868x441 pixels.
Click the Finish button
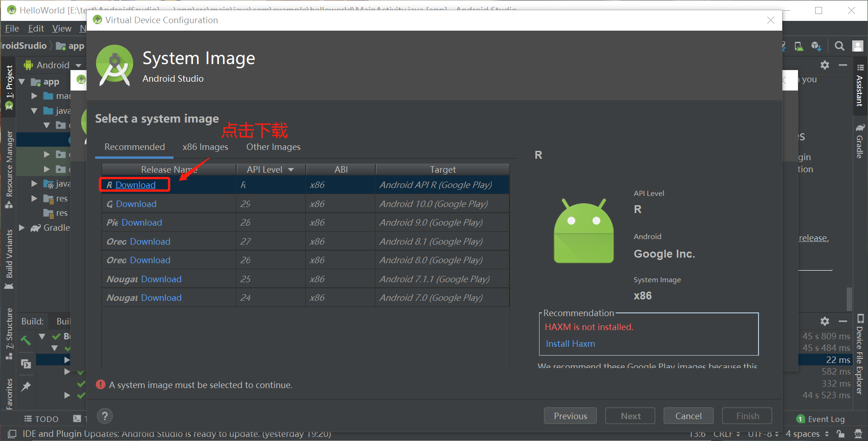tap(747, 416)
